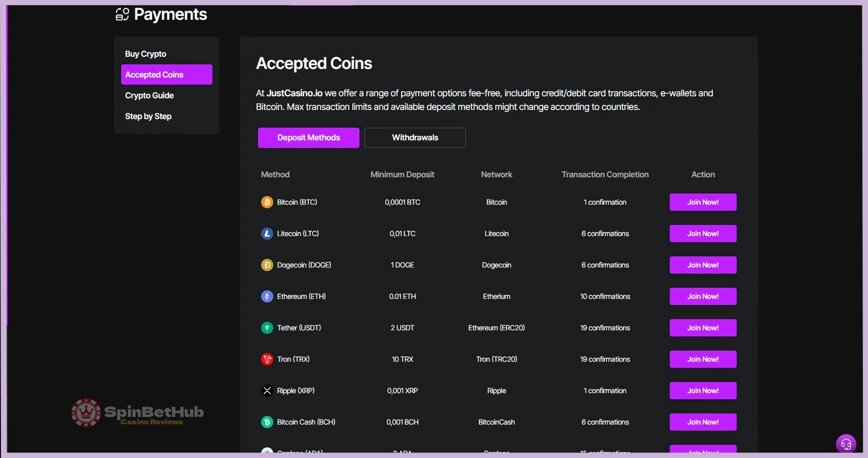Click the 0,001 BCH minimum deposit value
The width and height of the screenshot is (868, 458).
(403, 422)
